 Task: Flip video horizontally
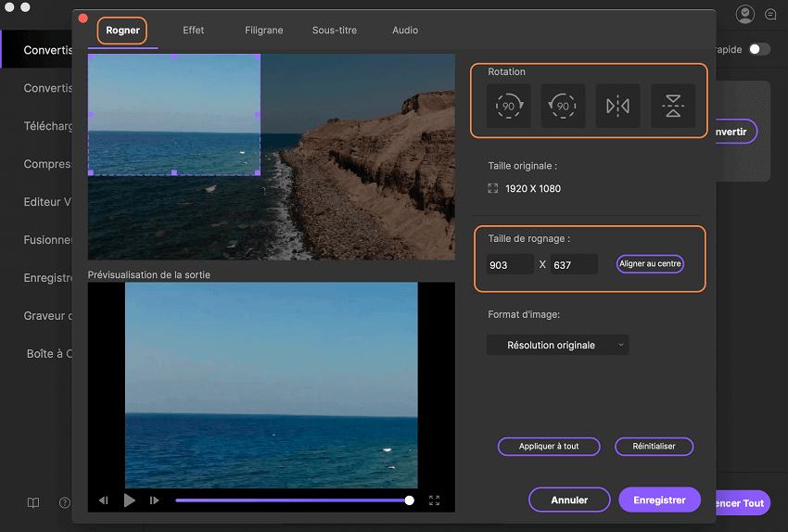click(x=617, y=107)
